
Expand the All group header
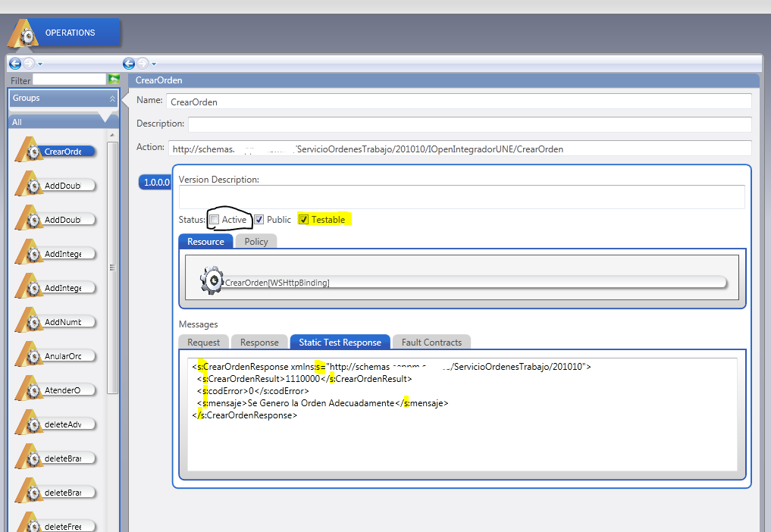click(x=64, y=121)
